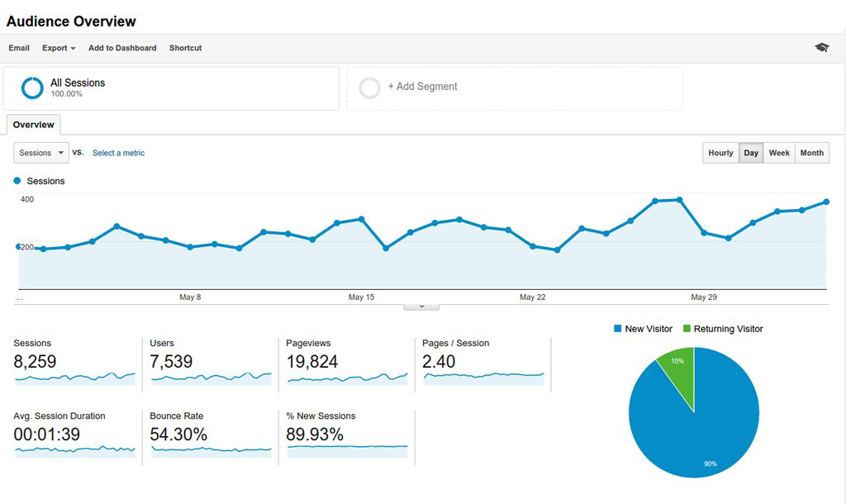Click the Email button

click(19, 48)
